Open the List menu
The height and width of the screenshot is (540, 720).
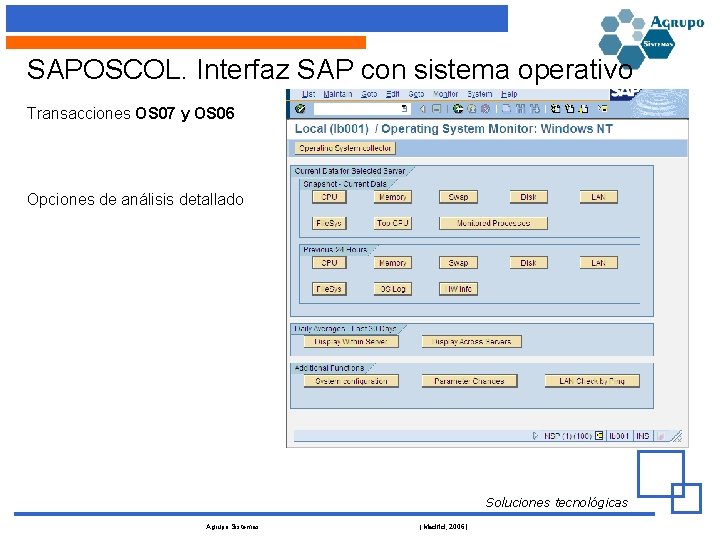click(x=308, y=94)
